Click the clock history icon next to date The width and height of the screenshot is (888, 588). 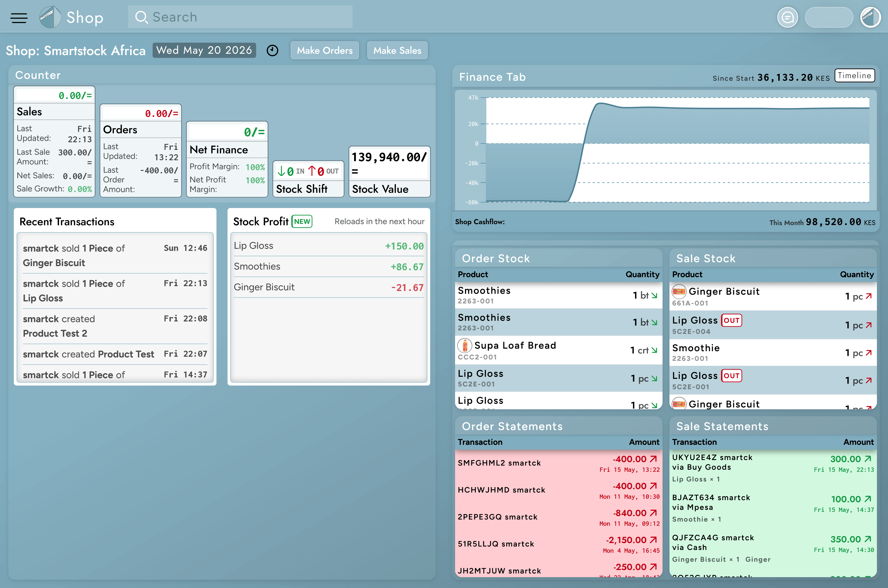[x=272, y=51]
